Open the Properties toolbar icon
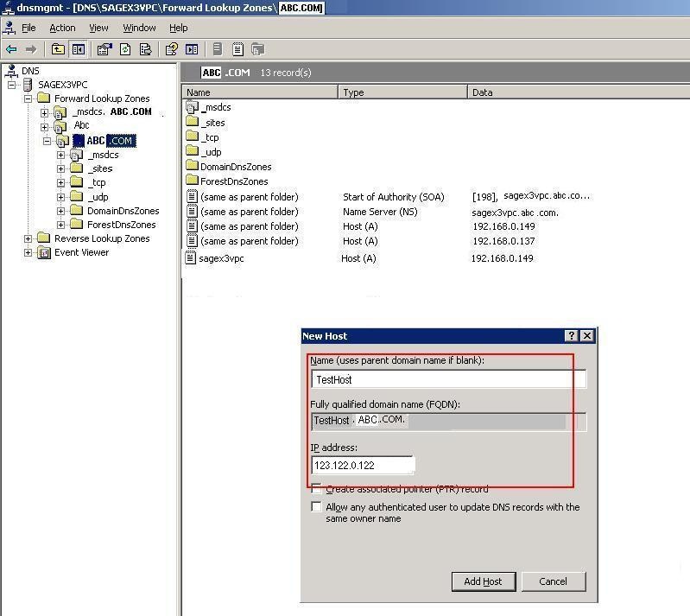Viewport: 690px width, 616px height. point(104,49)
